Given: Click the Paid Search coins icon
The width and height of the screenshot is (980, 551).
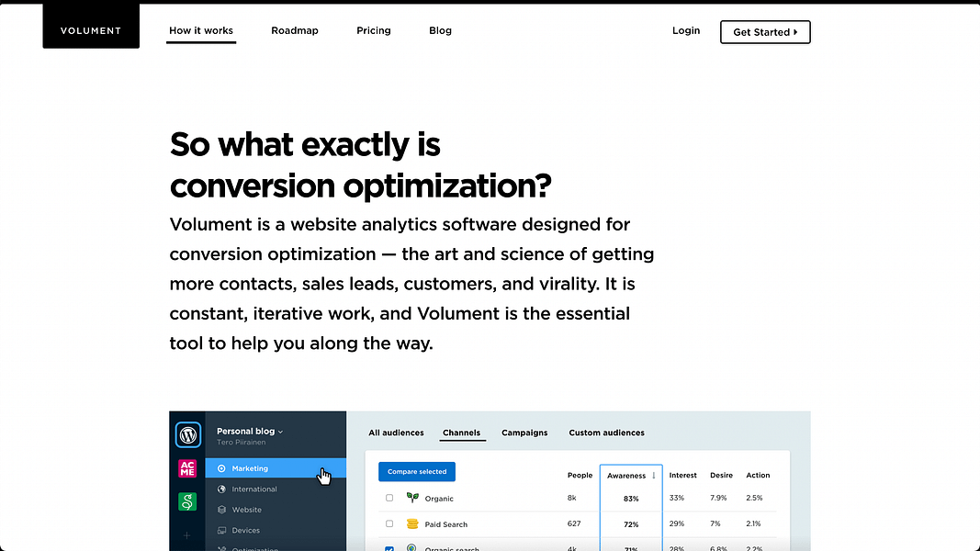Looking at the screenshot, I should 412,523.
